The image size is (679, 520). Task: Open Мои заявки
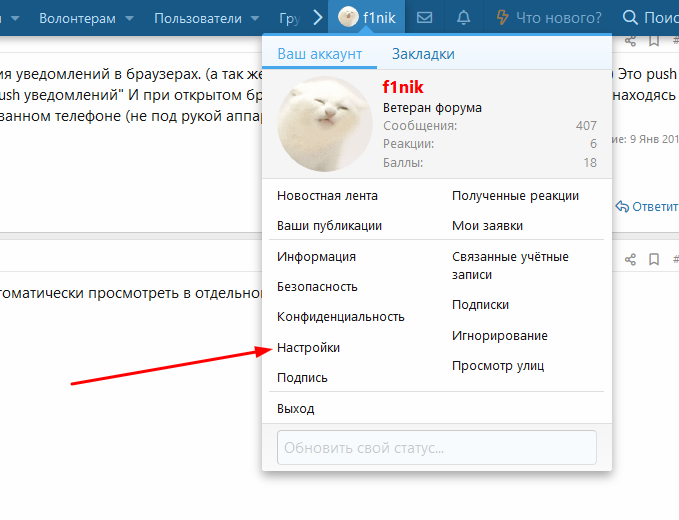pyautogui.click(x=488, y=226)
